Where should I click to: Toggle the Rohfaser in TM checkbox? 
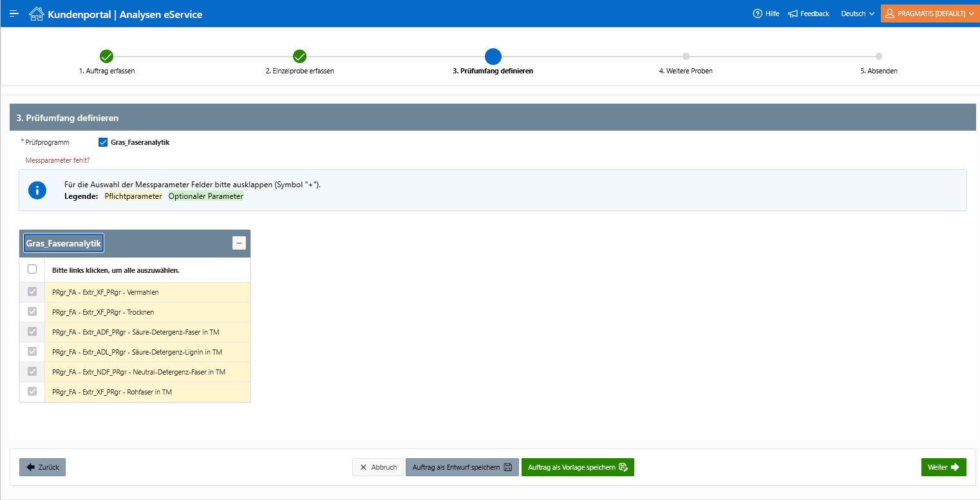tap(32, 392)
